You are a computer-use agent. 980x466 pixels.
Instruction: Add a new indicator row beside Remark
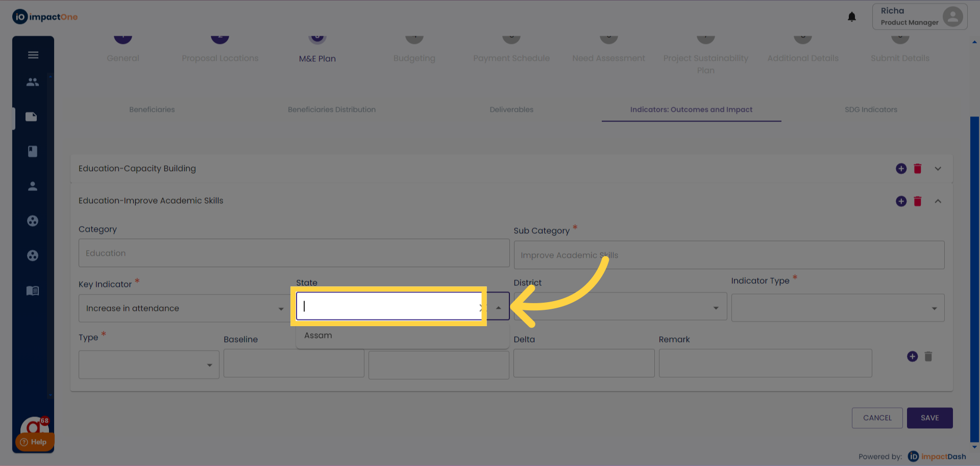pos(912,356)
